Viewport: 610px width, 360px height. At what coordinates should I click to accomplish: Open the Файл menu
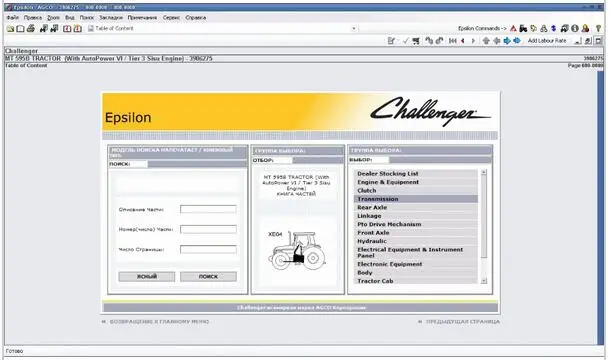[x=12, y=18]
